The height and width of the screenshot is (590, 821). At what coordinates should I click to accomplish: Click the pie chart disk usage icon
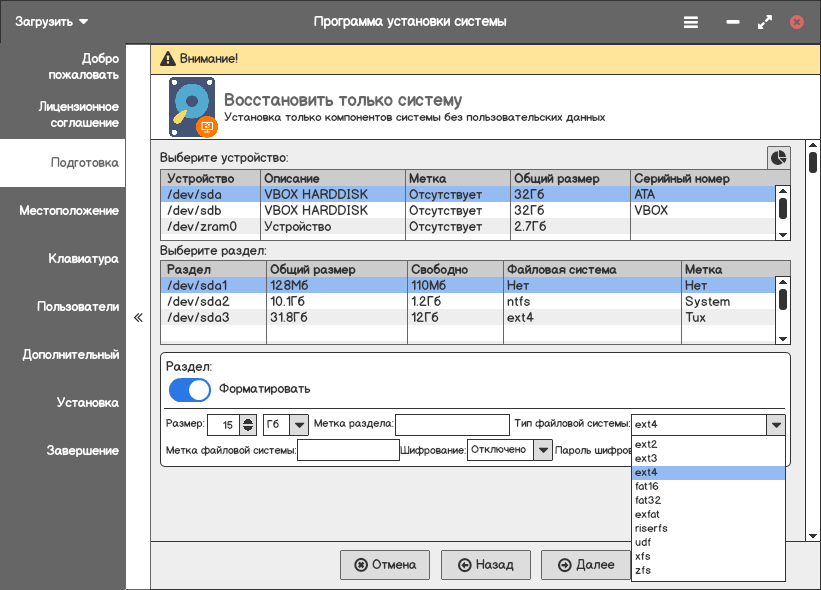[x=778, y=157]
